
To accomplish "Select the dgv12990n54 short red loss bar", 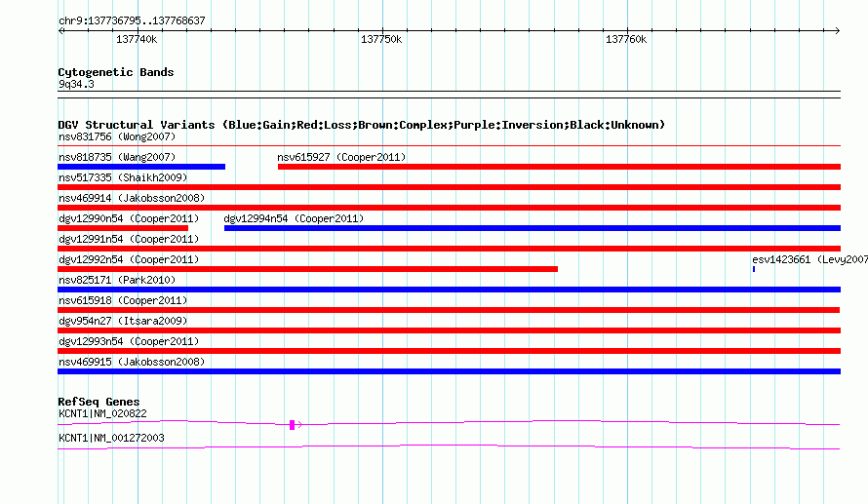I will (x=123, y=228).
